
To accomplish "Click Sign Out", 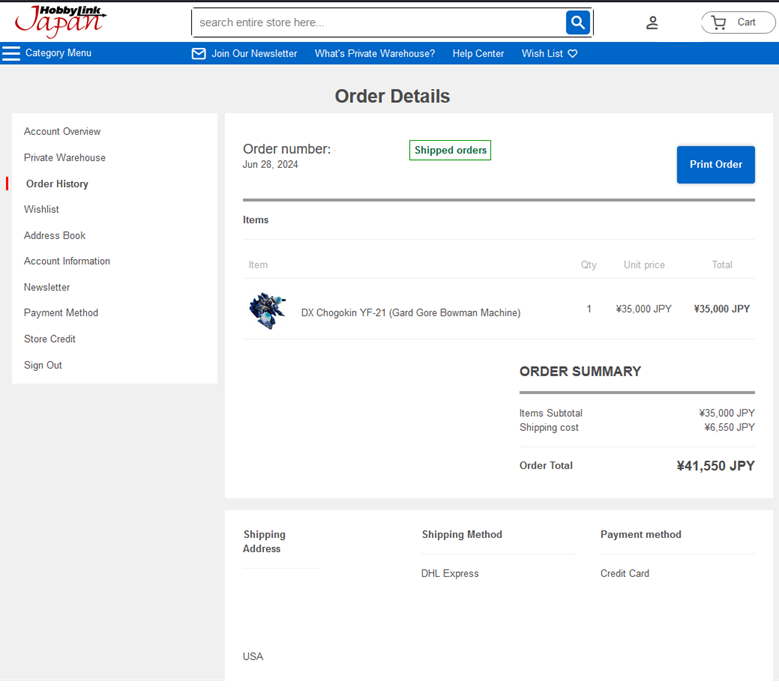I will [x=43, y=365].
